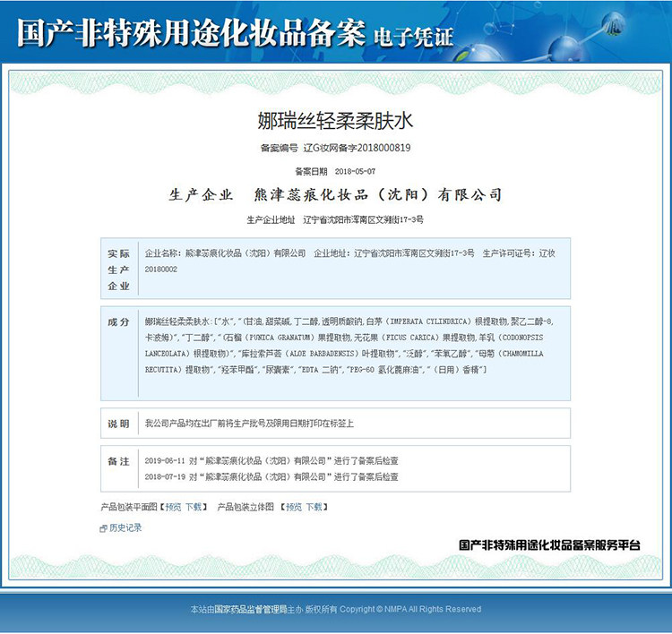
Task: Click the license number 20180002
Action: pos(160,270)
